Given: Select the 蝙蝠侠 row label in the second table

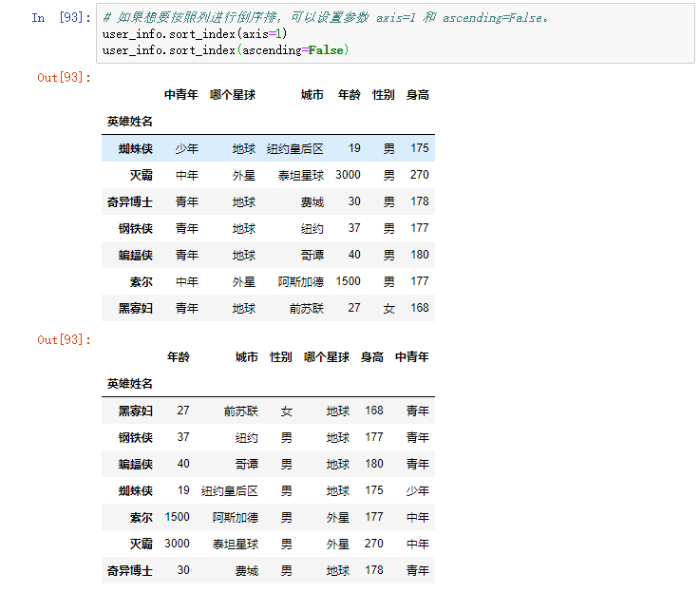Looking at the screenshot, I should point(136,464).
